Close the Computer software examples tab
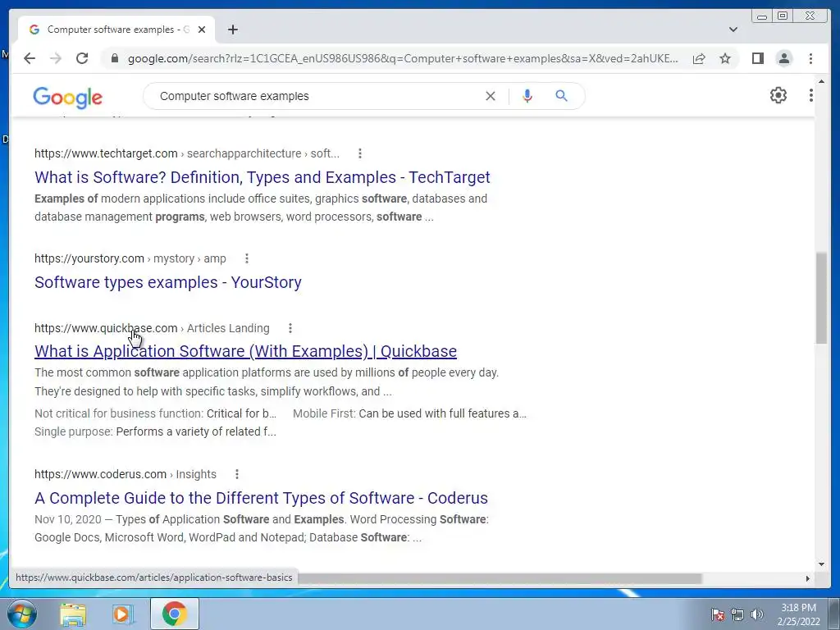The height and width of the screenshot is (630, 840). click(202, 30)
